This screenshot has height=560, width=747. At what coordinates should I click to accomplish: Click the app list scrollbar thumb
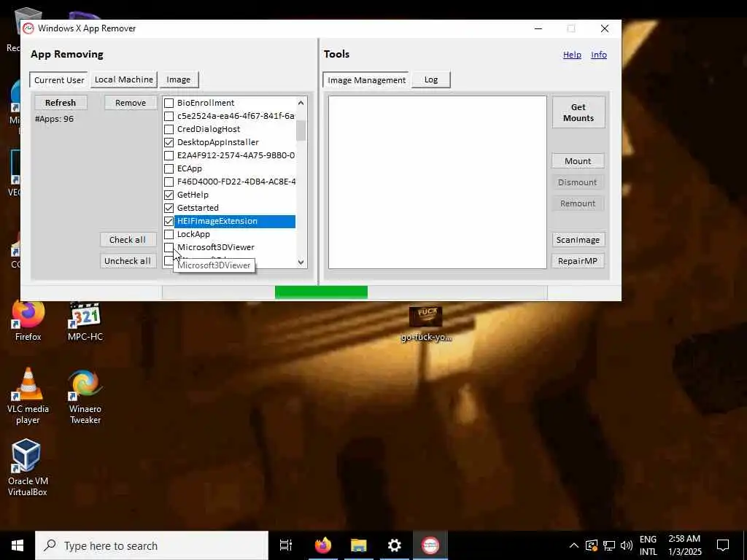[x=301, y=131]
